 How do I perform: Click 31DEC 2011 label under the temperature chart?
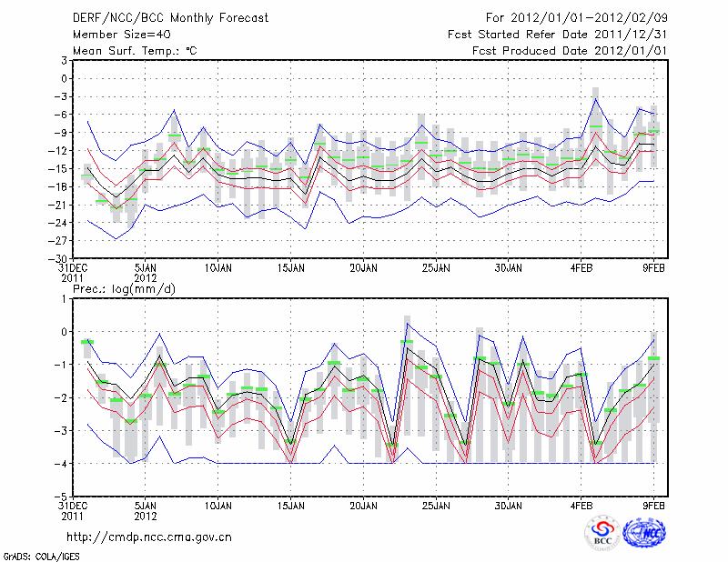pos(73,274)
